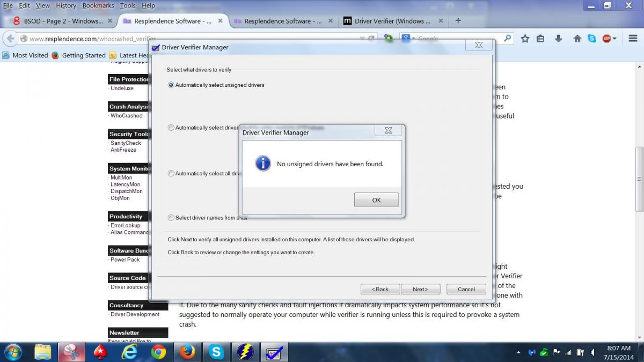Launch Internet Explorer from the taskbar
The height and width of the screenshot is (362, 644).
[129, 352]
